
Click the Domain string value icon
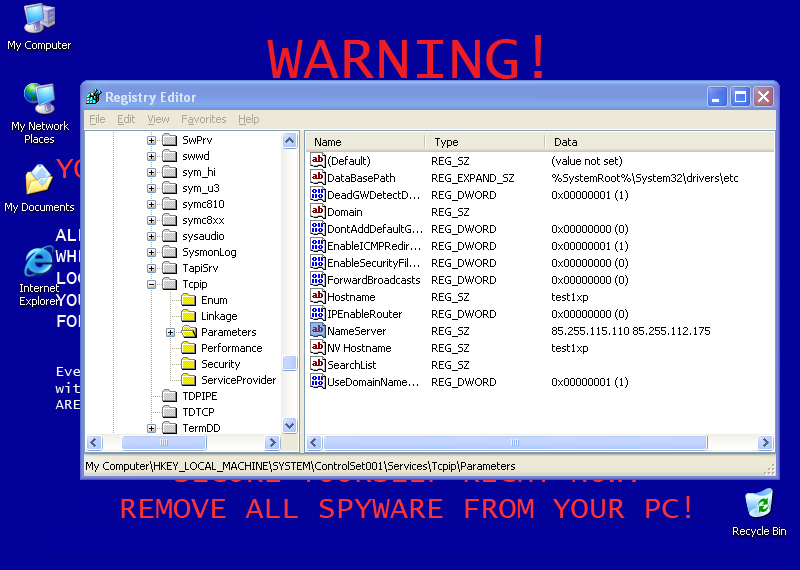click(317, 211)
